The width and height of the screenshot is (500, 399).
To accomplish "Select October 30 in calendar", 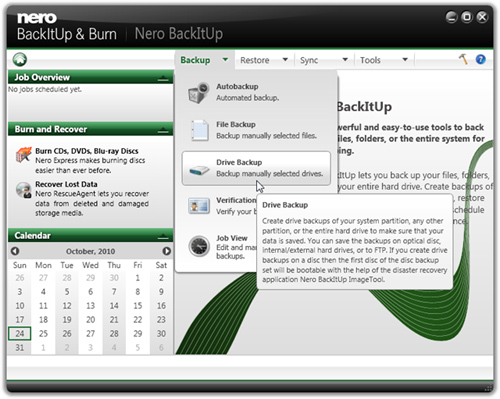I will point(161,333).
